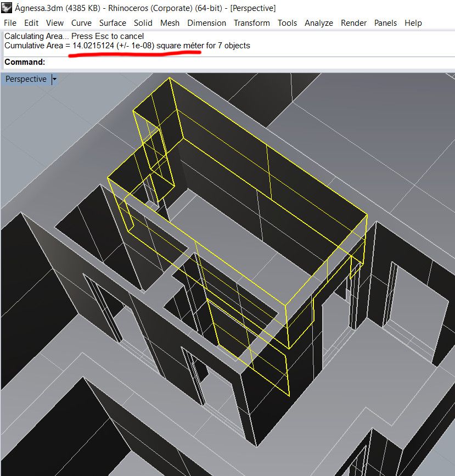This screenshot has height=476, width=455.
Task: Open the Edit menu
Action: (31, 23)
